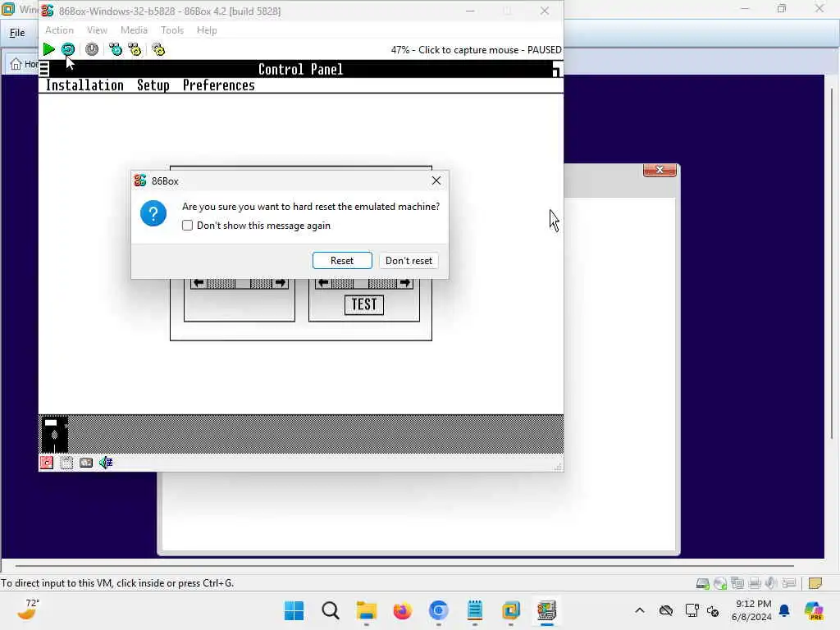Open the File menu of the VMware window
The width and height of the screenshot is (840, 630).
pos(17,33)
